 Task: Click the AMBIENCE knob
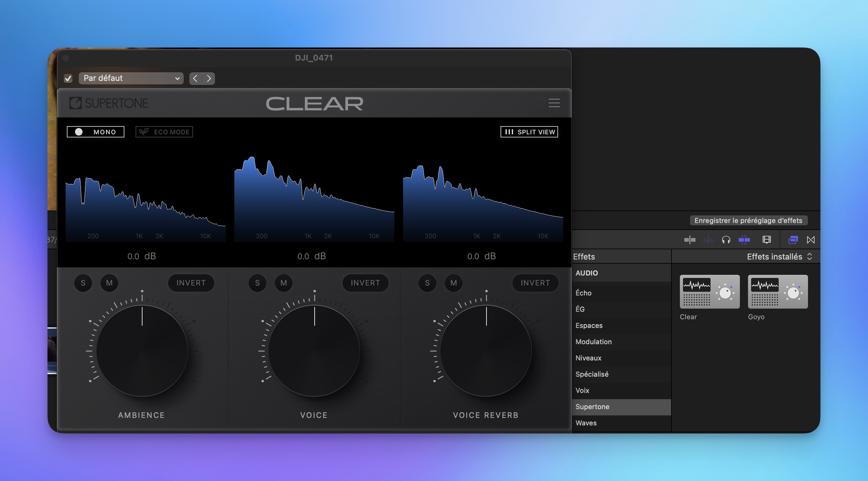tap(142, 351)
